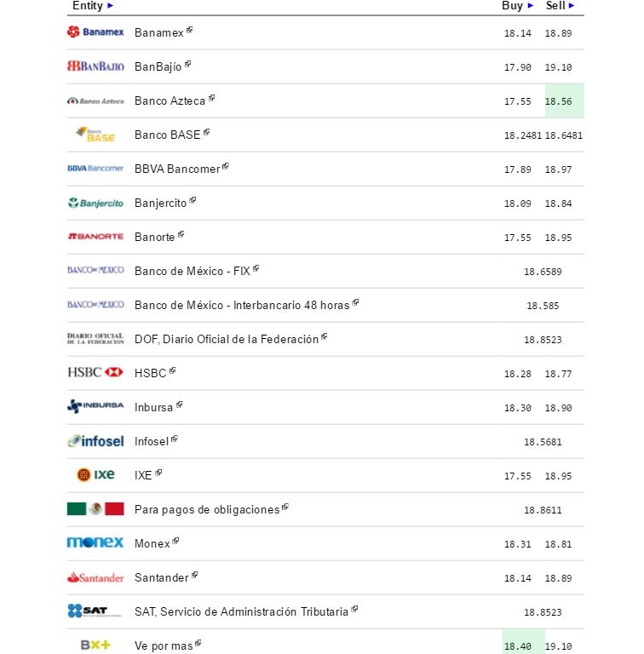
Task: Click the Santander logo
Action: pos(95,577)
